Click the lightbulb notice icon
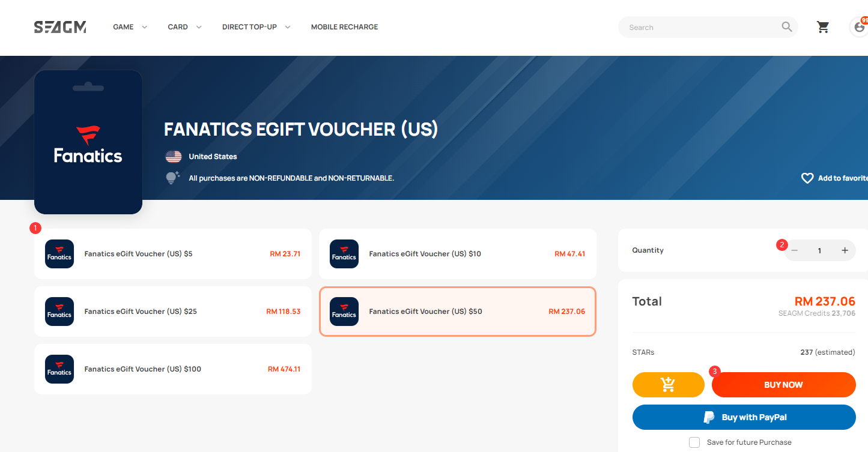This screenshot has height=452, width=868. coord(173,178)
